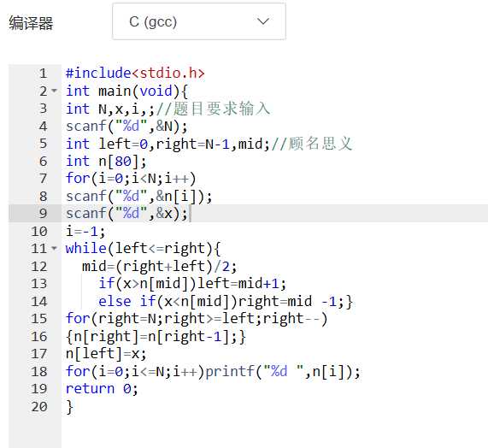Click the mid=(right+left)/2; line
The image size is (488, 448).
159,267
